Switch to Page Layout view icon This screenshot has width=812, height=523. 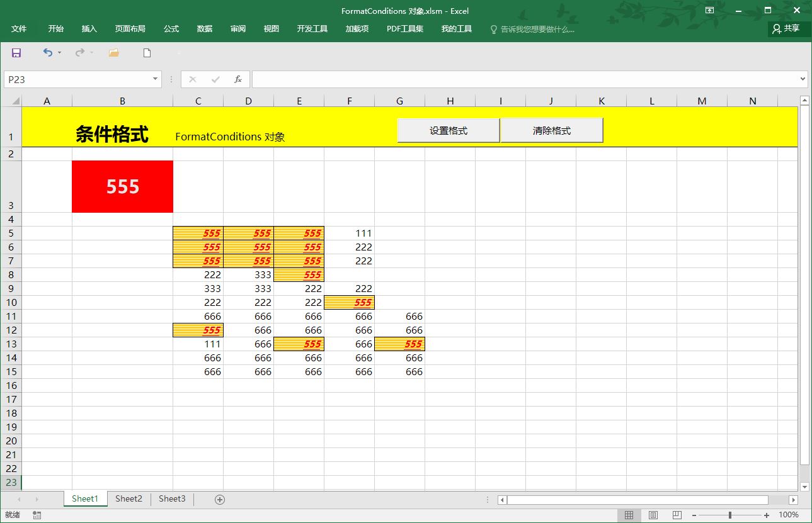[653, 515]
